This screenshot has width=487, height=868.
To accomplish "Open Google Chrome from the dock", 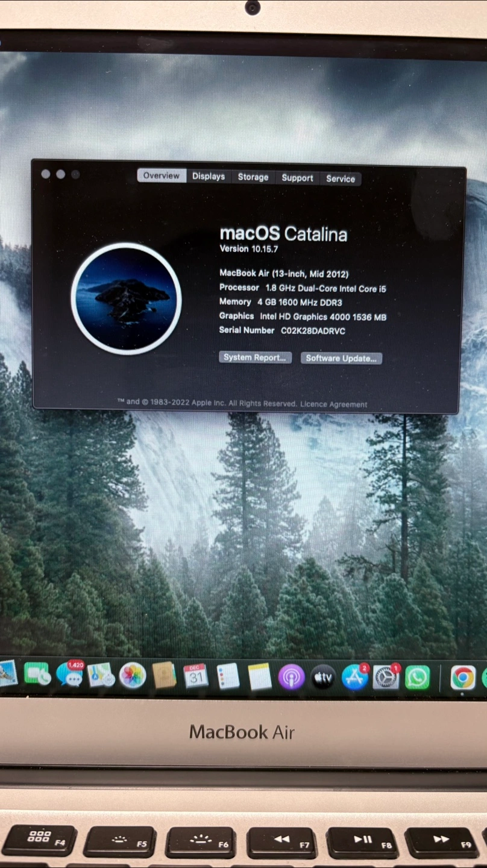I will [463, 678].
